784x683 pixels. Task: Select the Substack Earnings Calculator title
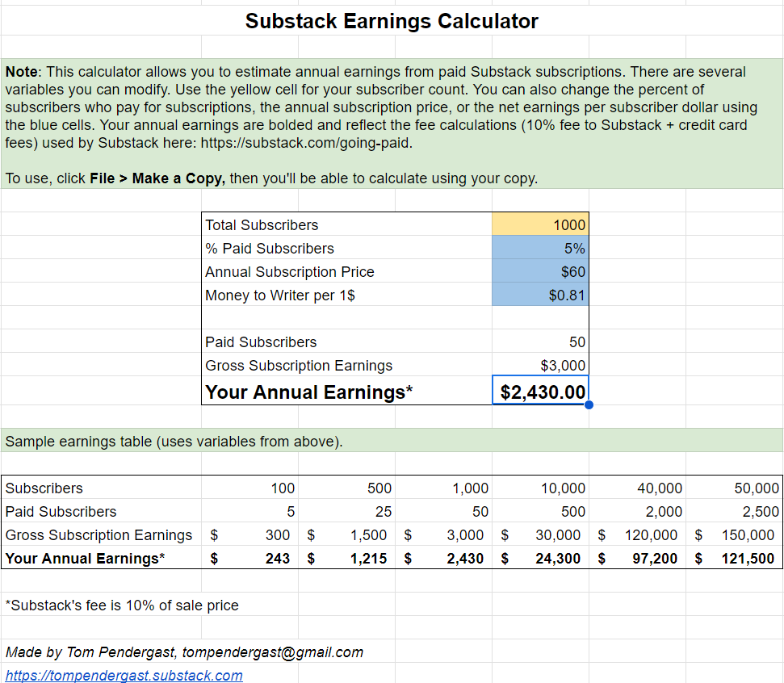(392, 21)
